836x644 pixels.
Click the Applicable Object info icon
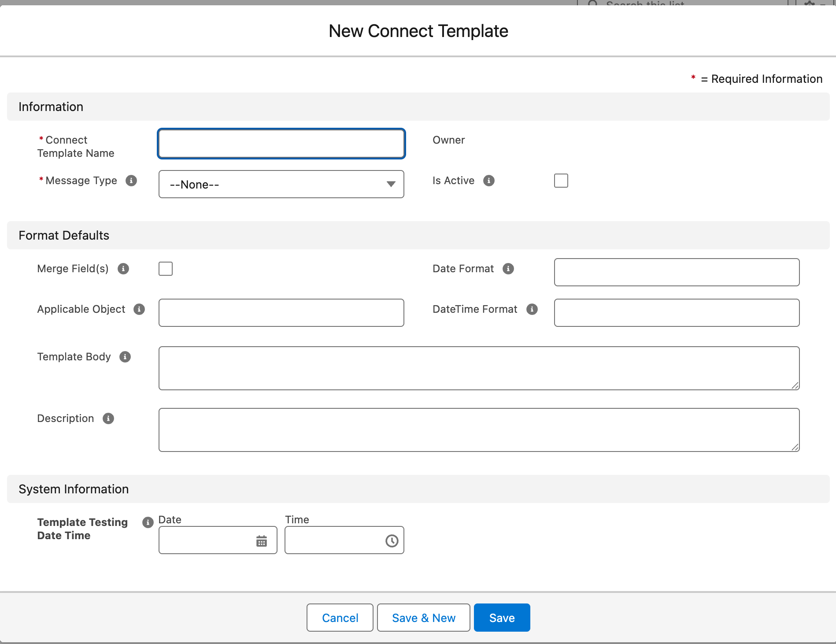139,309
